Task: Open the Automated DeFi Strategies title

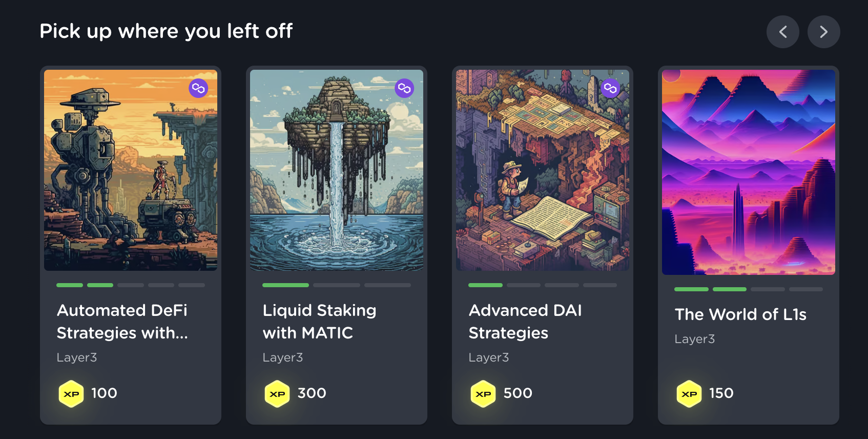Action: (x=122, y=322)
